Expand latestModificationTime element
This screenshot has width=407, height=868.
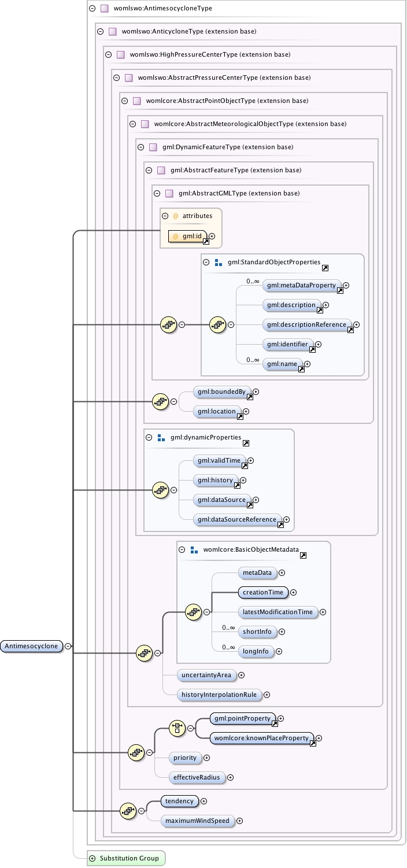323,612
